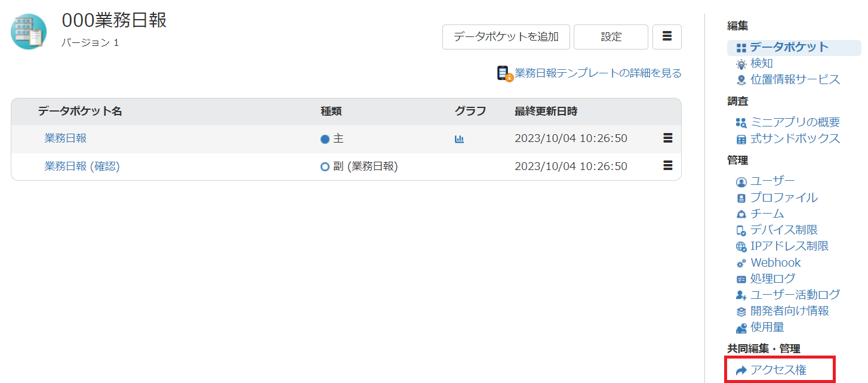Select データポケット in the sidebar
The height and width of the screenshot is (383, 868).
click(789, 47)
